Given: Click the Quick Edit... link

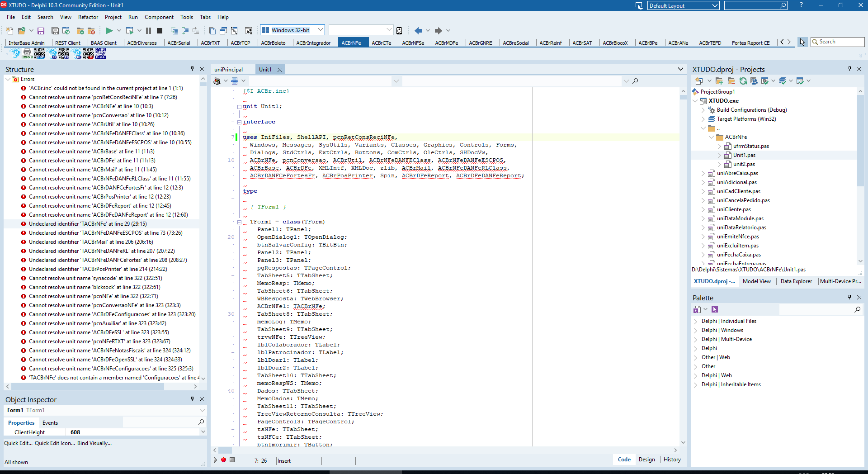Looking at the screenshot, I should point(18,443).
